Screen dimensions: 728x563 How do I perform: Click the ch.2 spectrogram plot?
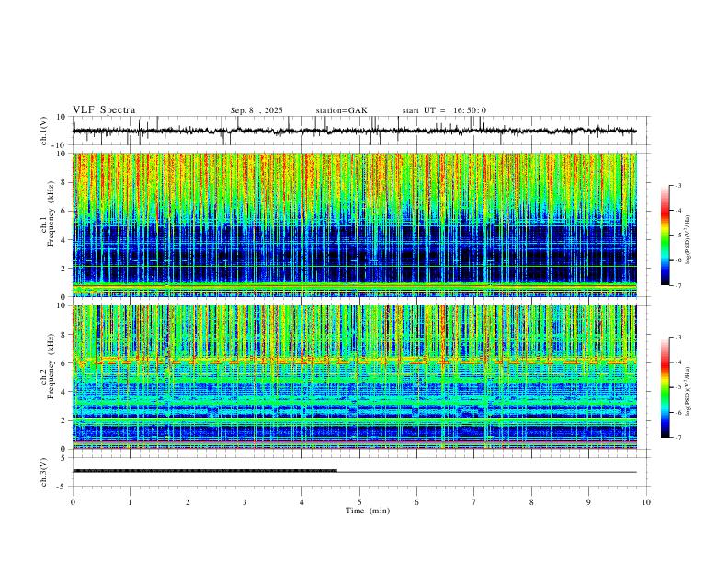pyautogui.click(x=355, y=377)
